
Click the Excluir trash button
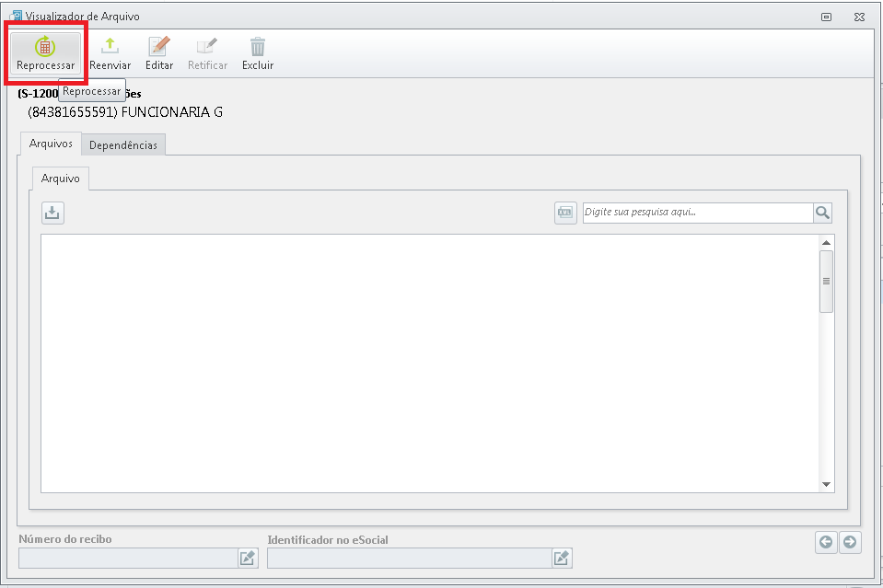[x=258, y=53]
